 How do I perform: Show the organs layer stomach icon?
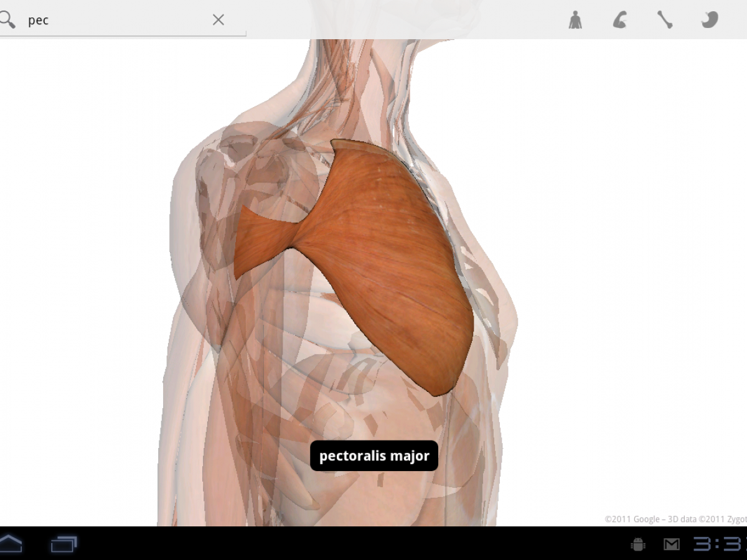click(710, 20)
